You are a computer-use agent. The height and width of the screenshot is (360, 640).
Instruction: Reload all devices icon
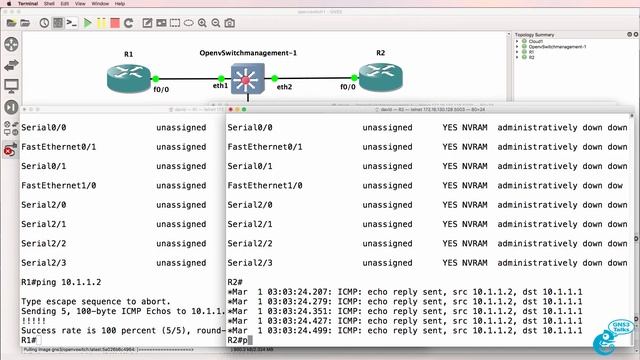(129, 23)
